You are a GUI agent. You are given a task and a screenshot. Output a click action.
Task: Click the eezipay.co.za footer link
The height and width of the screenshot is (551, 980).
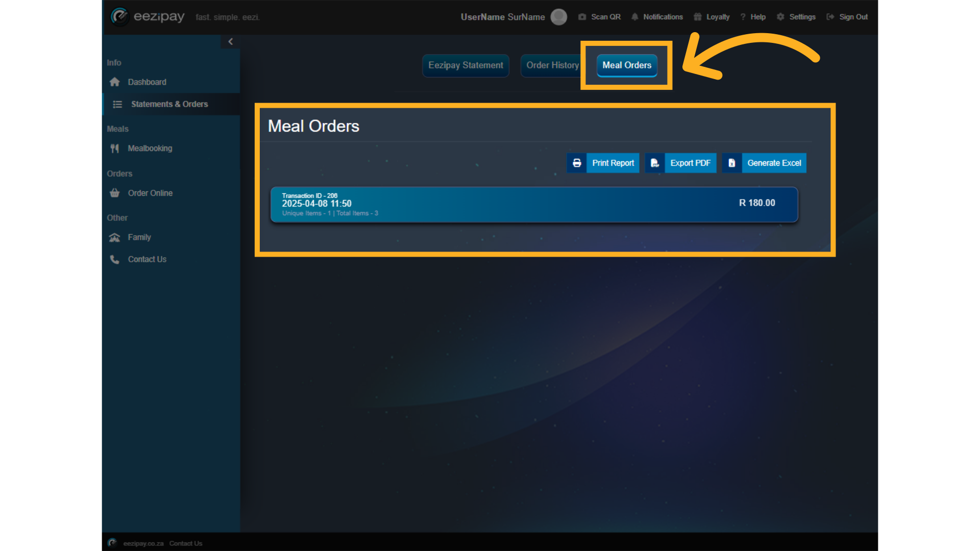(143, 543)
